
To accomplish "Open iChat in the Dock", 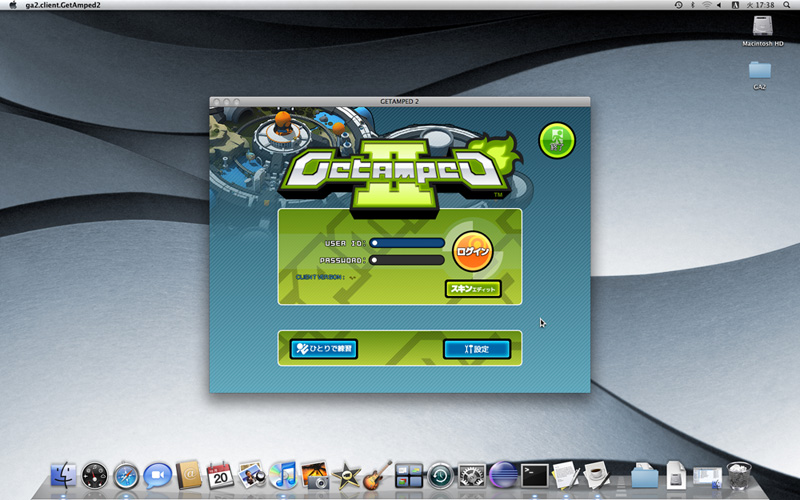I will point(158,476).
